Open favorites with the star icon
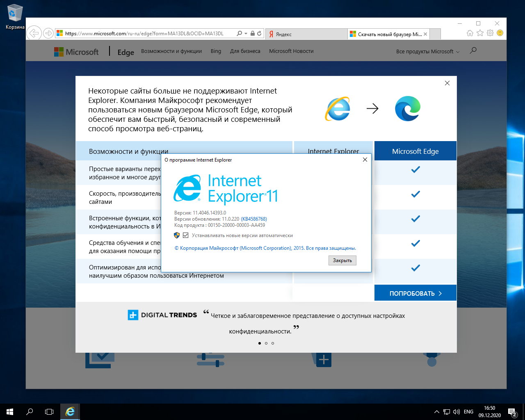The width and height of the screenshot is (525, 420). [x=480, y=33]
